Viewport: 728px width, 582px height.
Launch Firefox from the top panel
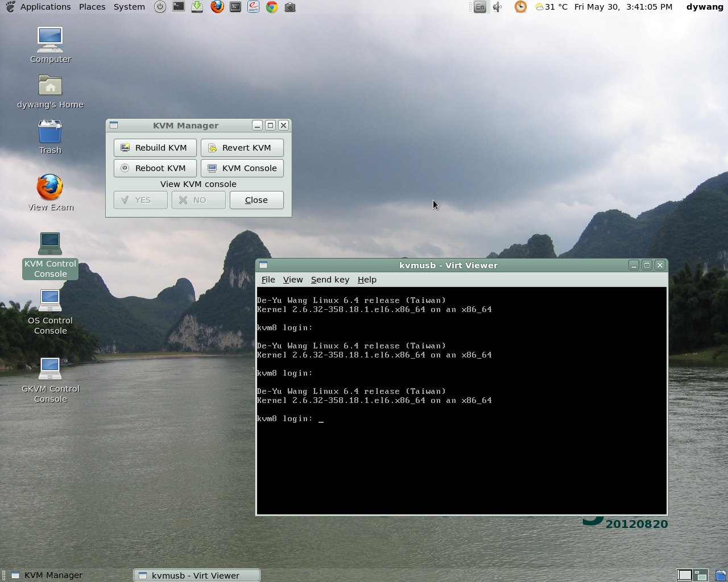click(x=217, y=7)
